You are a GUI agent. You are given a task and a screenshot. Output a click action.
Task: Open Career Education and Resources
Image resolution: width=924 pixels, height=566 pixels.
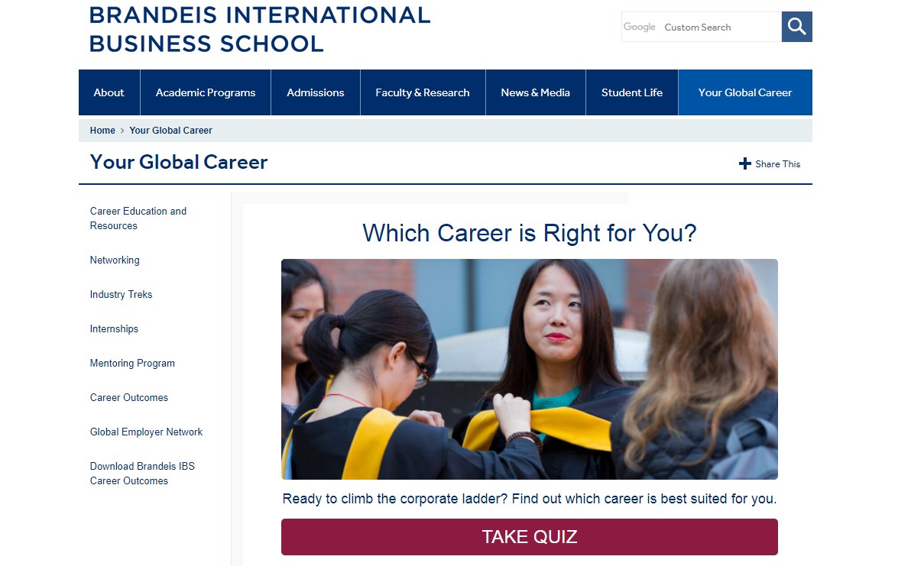138,218
